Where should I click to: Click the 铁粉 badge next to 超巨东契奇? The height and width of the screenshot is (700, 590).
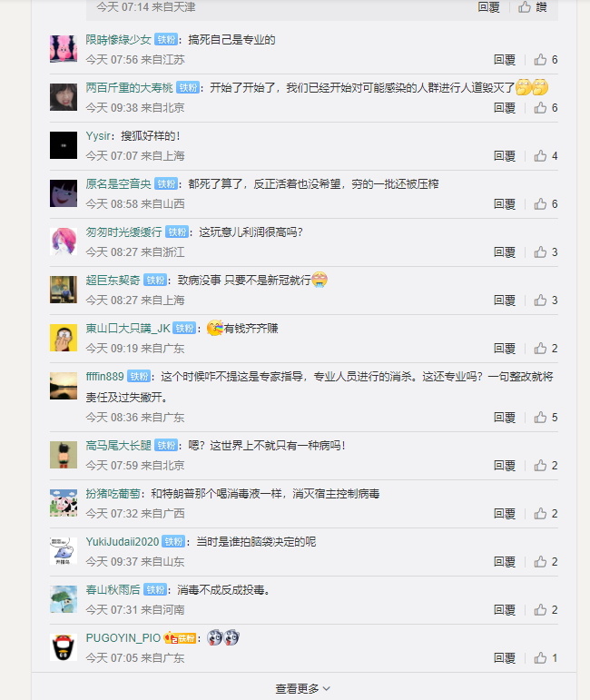(155, 281)
